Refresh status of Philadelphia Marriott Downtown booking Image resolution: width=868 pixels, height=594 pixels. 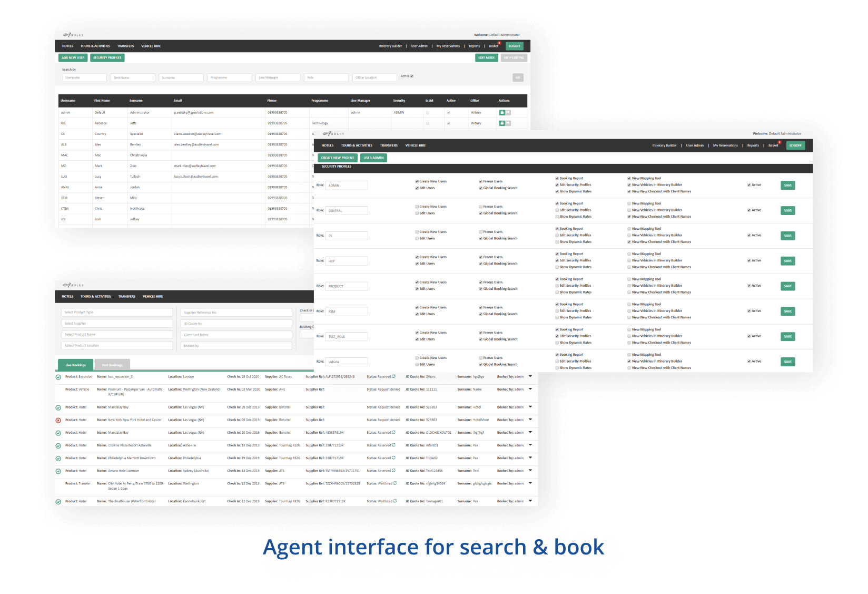click(x=393, y=457)
